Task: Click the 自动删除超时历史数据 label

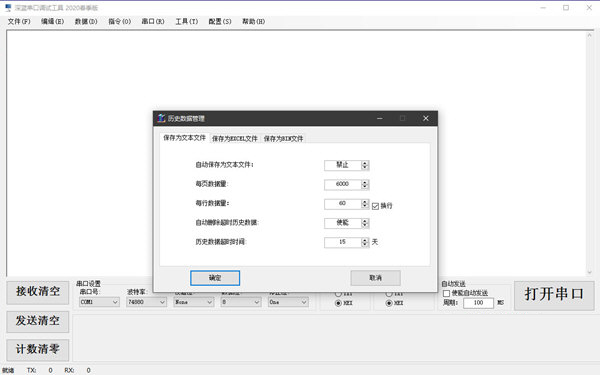Action: [227, 222]
